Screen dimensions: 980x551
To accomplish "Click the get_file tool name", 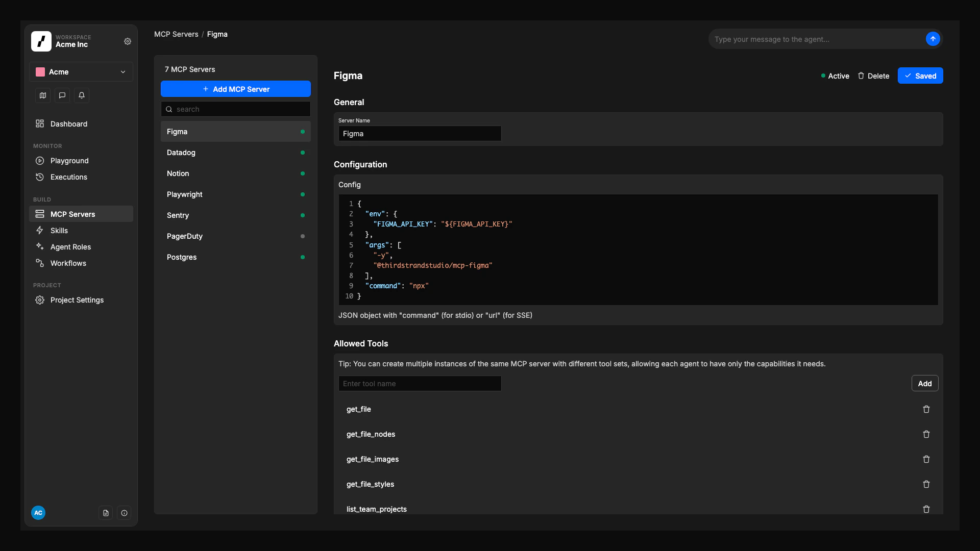I will 359,409.
